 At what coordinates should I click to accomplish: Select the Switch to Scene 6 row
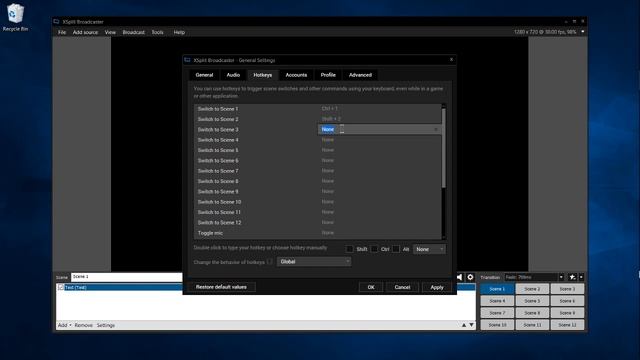pos(318,160)
